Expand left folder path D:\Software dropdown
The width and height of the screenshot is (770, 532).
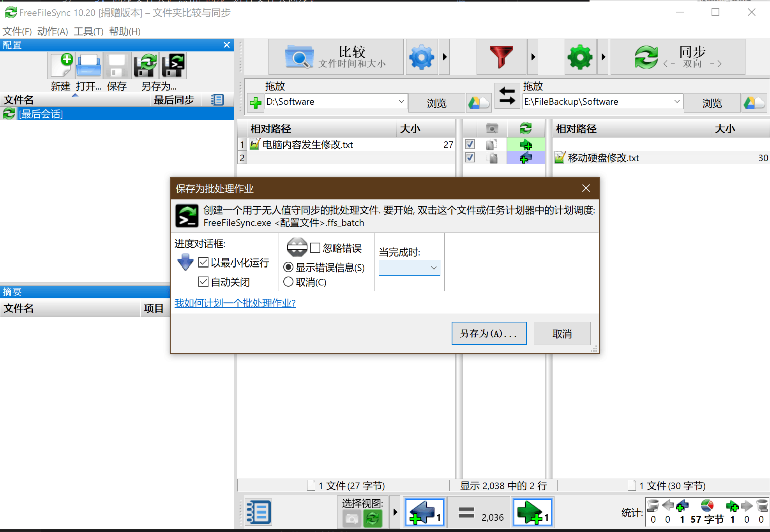click(401, 102)
